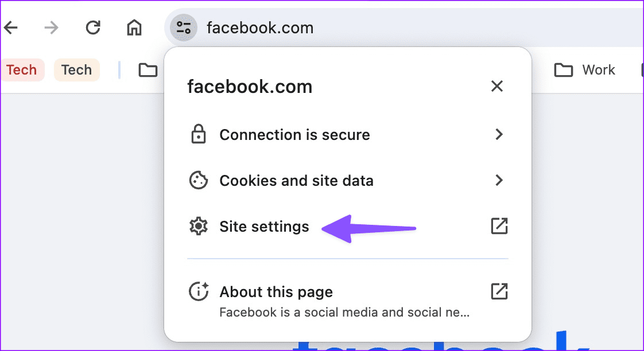
Task: Select the first Tech bookmark
Action: (22, 69)
